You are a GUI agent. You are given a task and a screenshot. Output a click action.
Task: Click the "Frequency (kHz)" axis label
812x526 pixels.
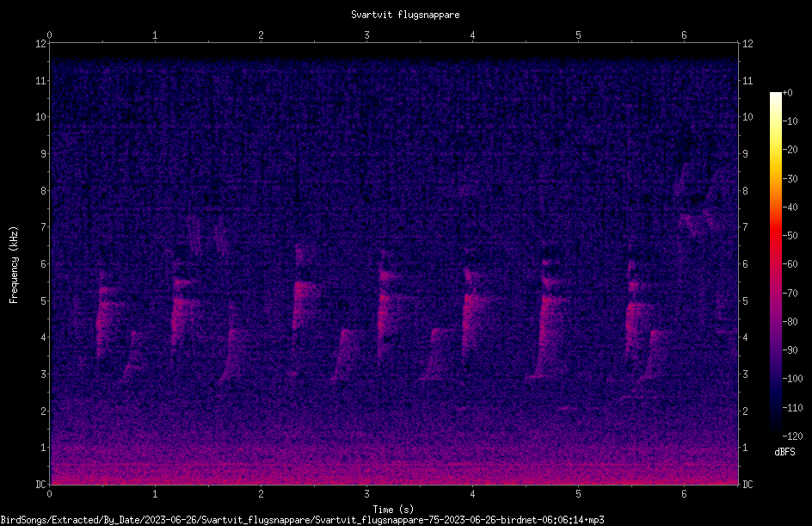click(x=14, y=265)
